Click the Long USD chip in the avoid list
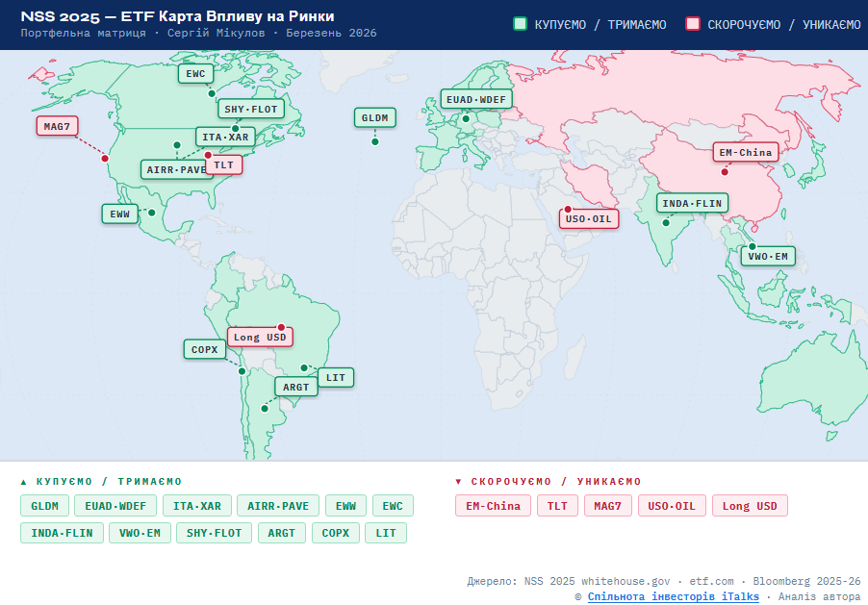This screenshot has width=868, height=605. [750, 506]
